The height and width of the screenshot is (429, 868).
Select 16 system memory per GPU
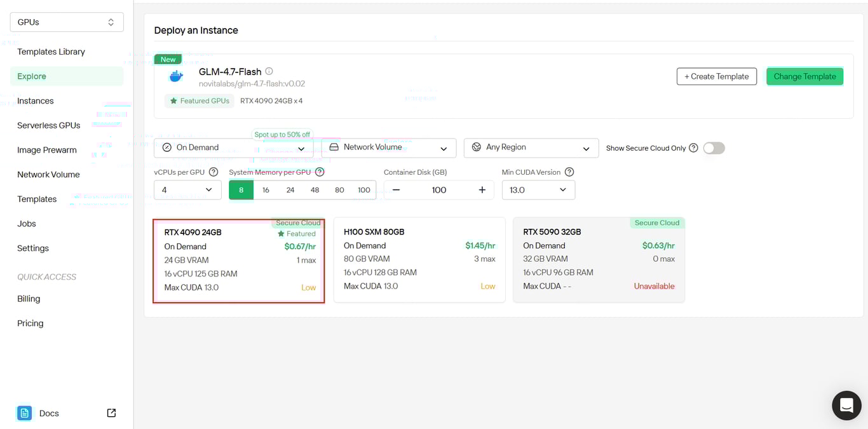click(266, 190)
